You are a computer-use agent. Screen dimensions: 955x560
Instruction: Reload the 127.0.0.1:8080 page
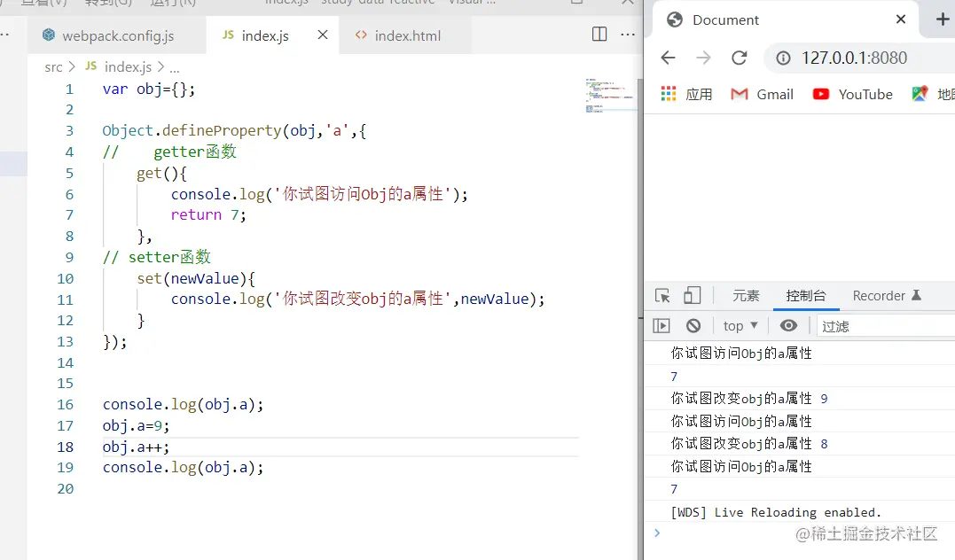[x=740, y=58]
